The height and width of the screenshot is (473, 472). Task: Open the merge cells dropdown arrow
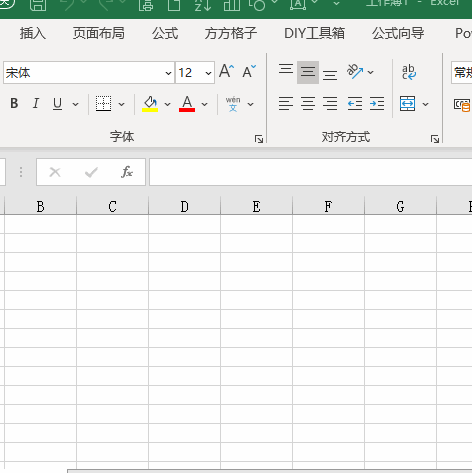coord(425,104)
